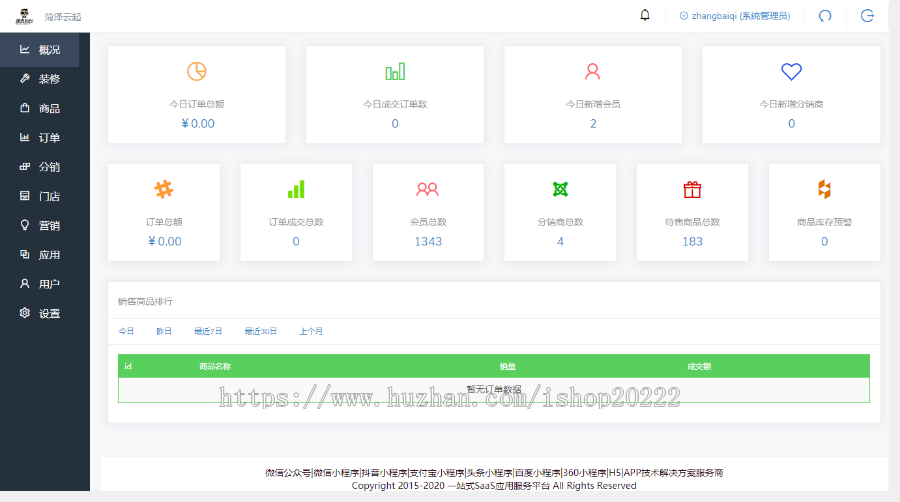Click the logout icon in header
Image resolution: width=900 pixels, height=502 pixels.
click(867, 16)
